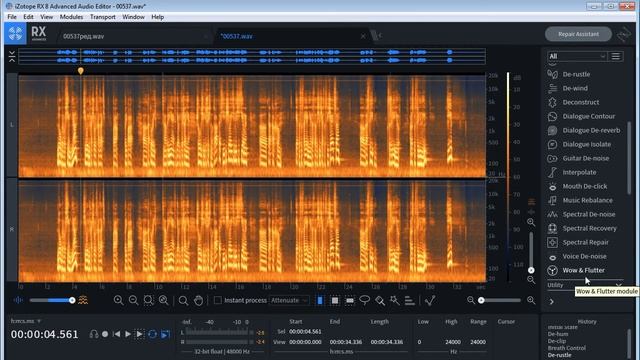The height and width of the screenshot is (360, 640).
Task: Toggle the record button
Action: (105, 334)
